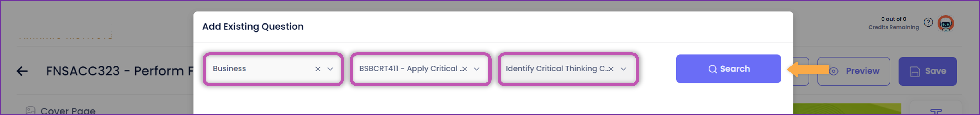Click the Business field text
980x115 pixels.
click(x=229, y=69)
